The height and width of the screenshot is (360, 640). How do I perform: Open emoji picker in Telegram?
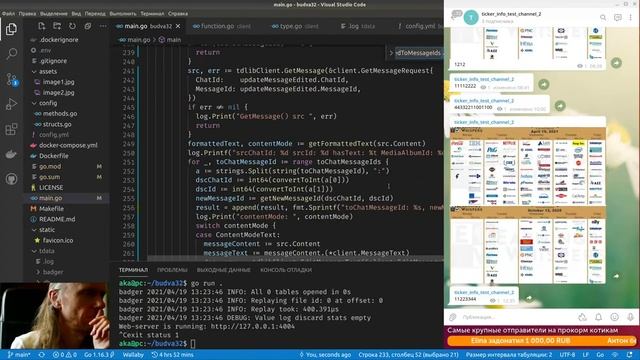click(x=614, y=317)
